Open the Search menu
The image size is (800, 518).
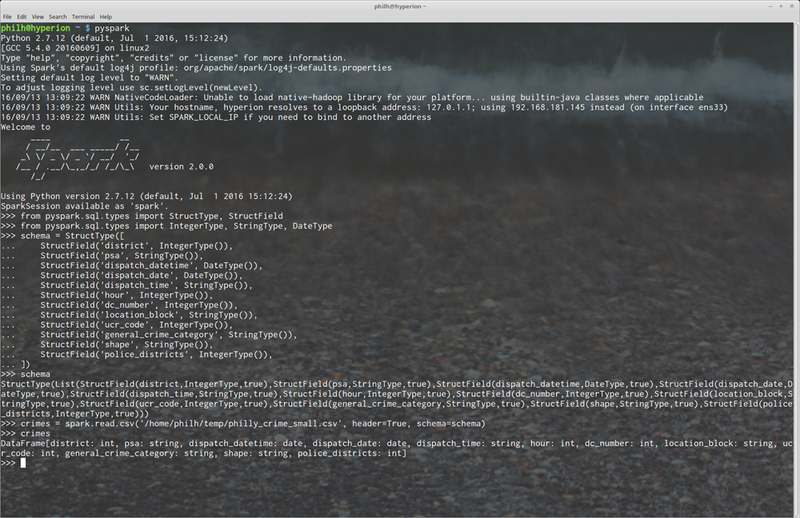click(58, 17)
